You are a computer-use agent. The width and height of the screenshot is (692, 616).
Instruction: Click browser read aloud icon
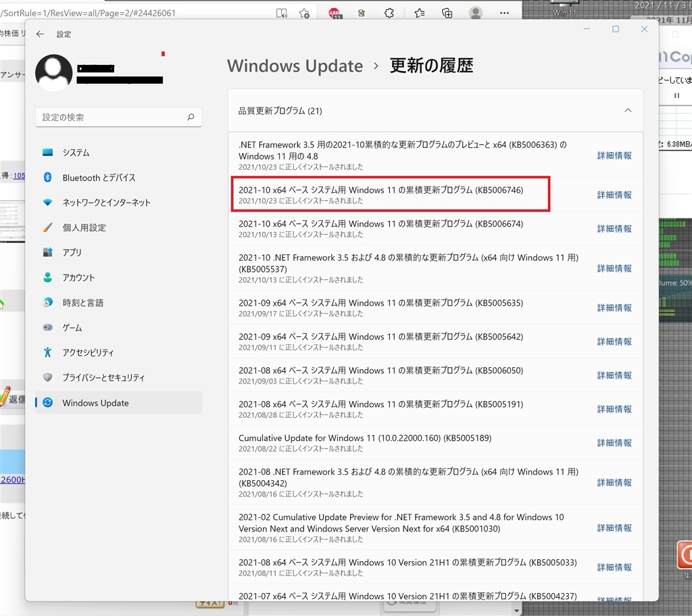[282, 14]
